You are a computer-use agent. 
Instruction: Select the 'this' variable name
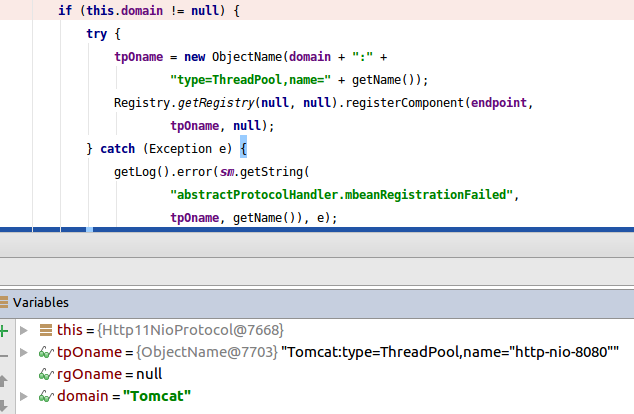point(70,330)
